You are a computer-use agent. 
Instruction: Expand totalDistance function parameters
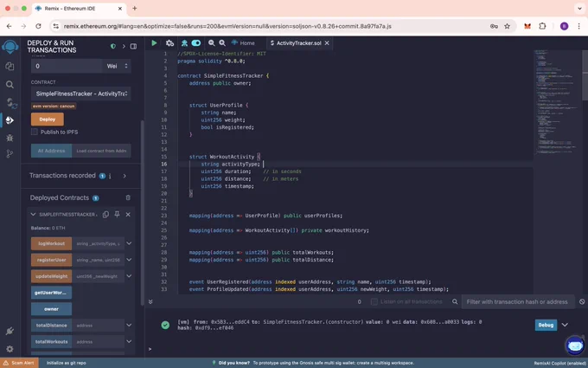tap(129, 326)
